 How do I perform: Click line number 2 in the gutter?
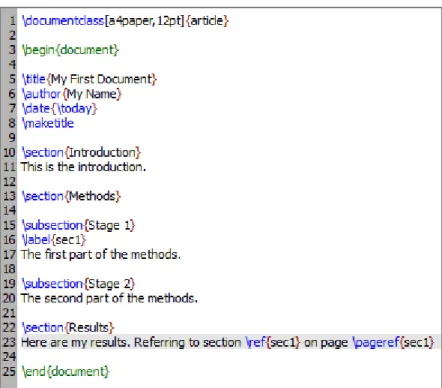click(x=12, y=35)
